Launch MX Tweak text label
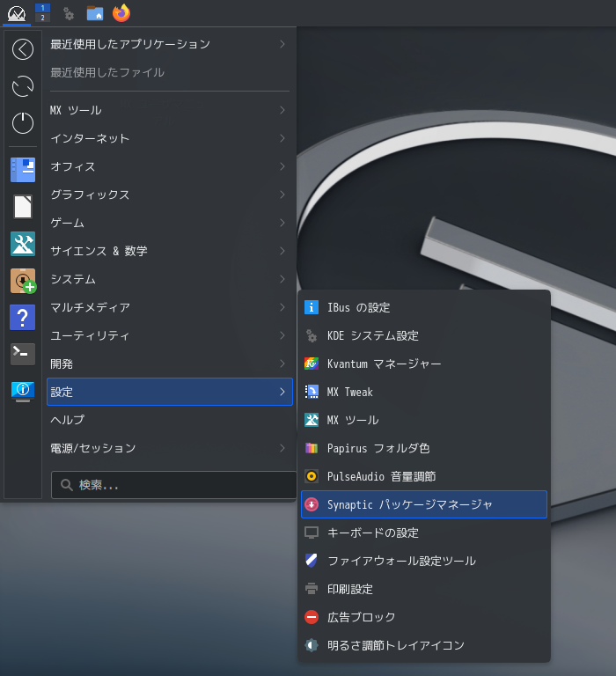616x676 pixels. click(x=350, y=392)
